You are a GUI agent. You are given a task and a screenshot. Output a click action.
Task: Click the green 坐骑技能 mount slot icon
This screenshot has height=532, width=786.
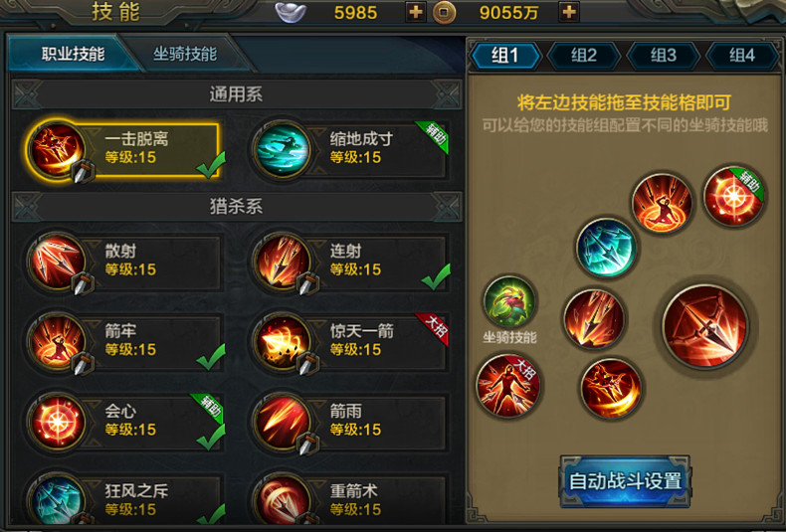[x=509, y=302]
